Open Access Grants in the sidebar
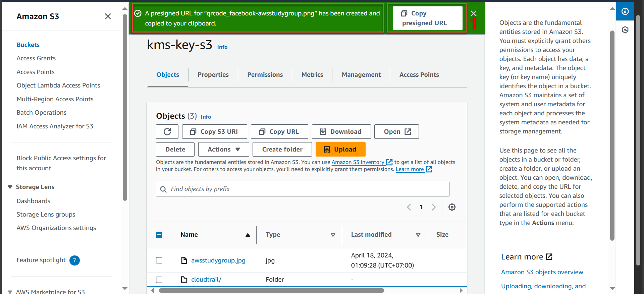644x294 pixels. click(x=36, y=58)
